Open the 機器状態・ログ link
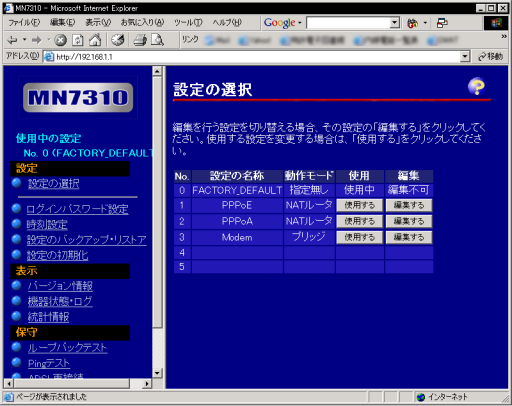The width and height of the screenshot is (512, 406). coord(60,301)
